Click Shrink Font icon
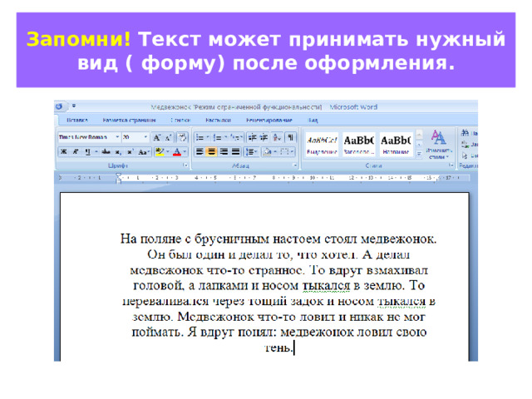Image resolution: width=532 pixels, height=399 pixels. point(168,137)
